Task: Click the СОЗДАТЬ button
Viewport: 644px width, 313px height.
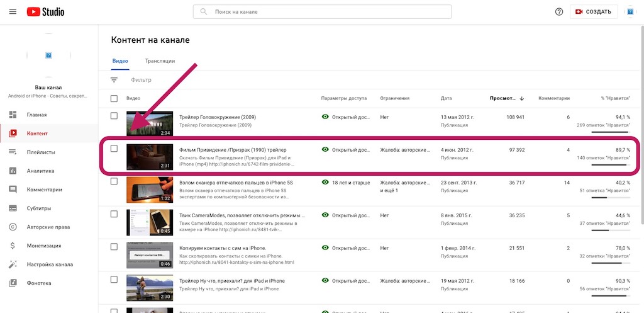Action: pyautogui.click(x=594, y=12)
